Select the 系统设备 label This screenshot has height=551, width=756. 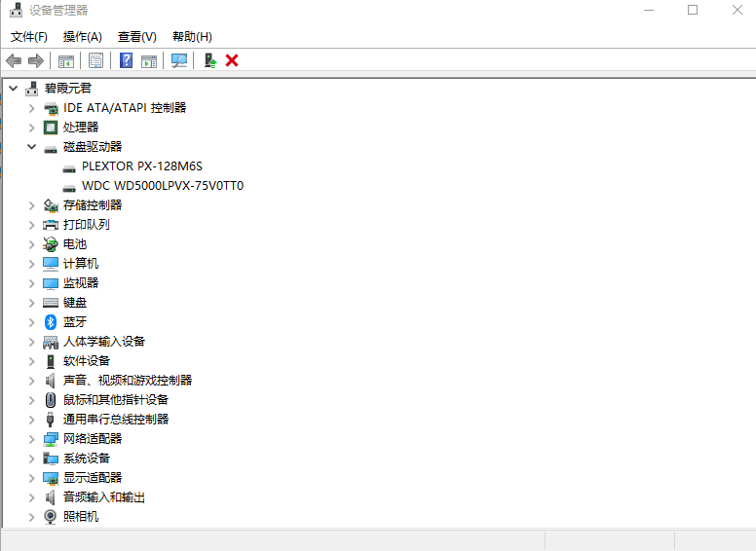(87, 459)
